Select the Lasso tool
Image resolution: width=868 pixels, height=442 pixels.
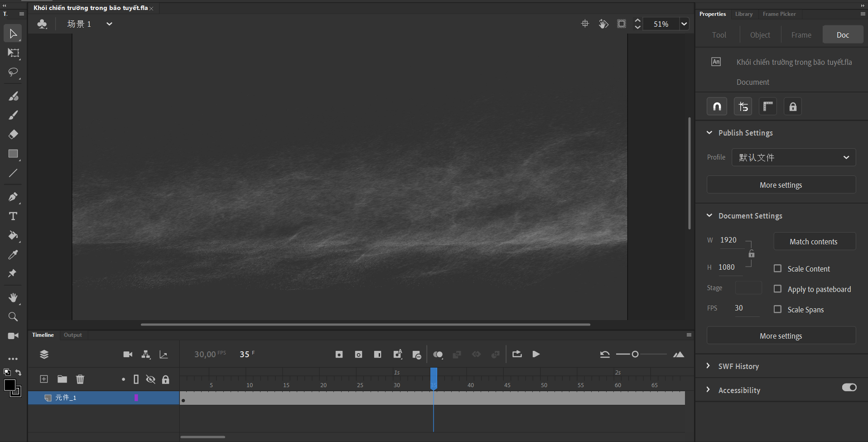click(x=13, y=73)
